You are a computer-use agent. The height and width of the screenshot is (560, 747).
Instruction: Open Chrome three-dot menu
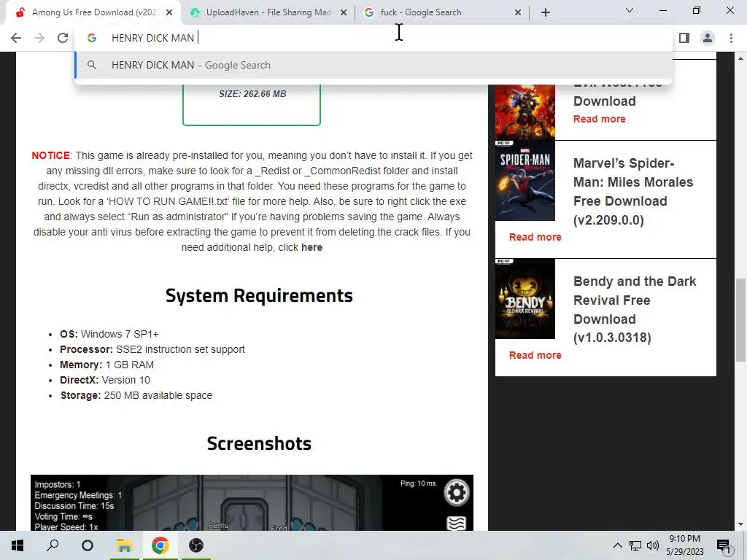click(x=731, y=38)
